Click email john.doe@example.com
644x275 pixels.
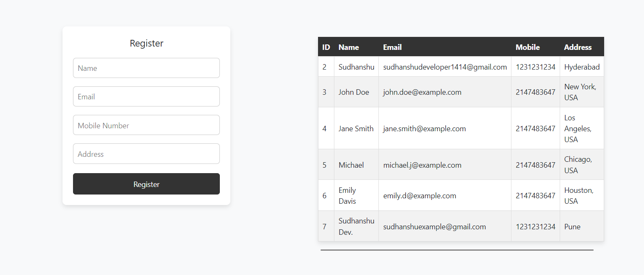445,92
